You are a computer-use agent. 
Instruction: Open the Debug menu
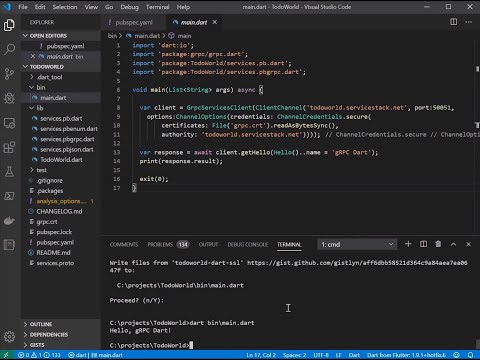click(x=129, y=7)
